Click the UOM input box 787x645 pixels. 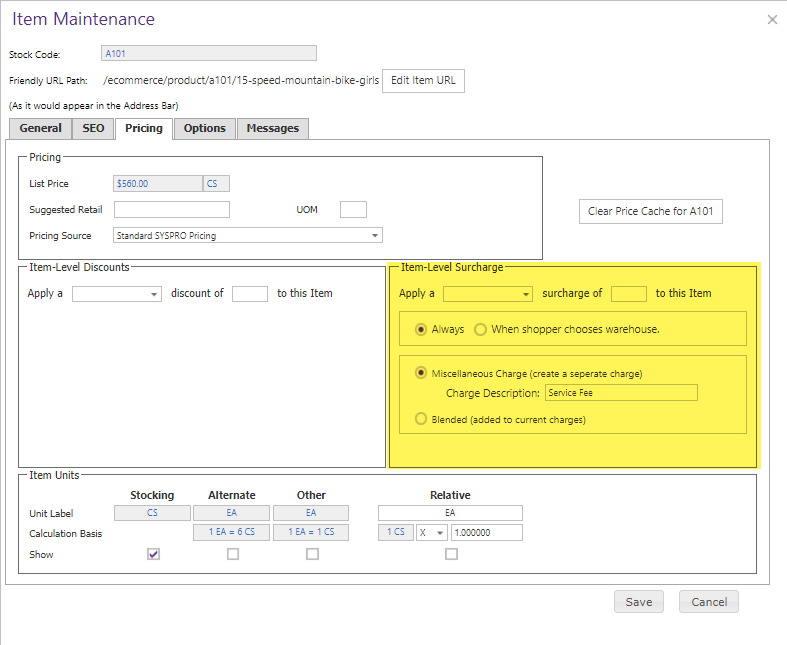coord(353,210)
